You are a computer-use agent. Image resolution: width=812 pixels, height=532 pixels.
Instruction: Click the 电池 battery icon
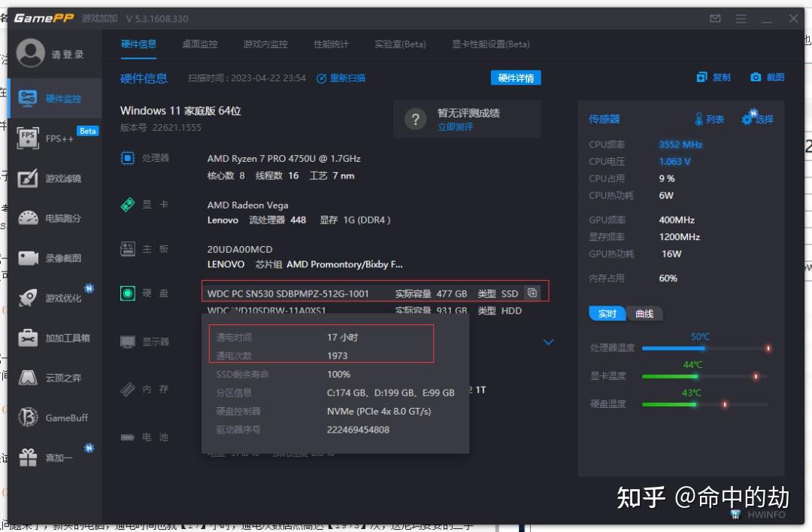point(127,437)
